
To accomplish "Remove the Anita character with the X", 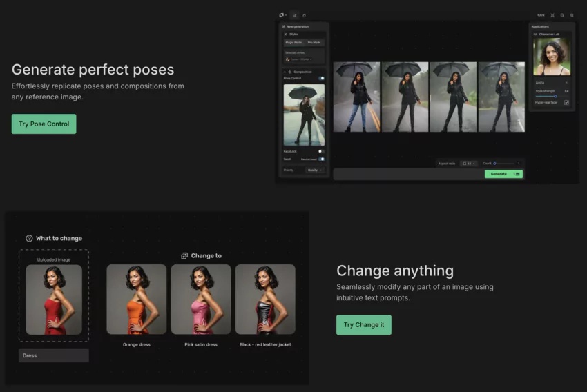I will point(566,83).
